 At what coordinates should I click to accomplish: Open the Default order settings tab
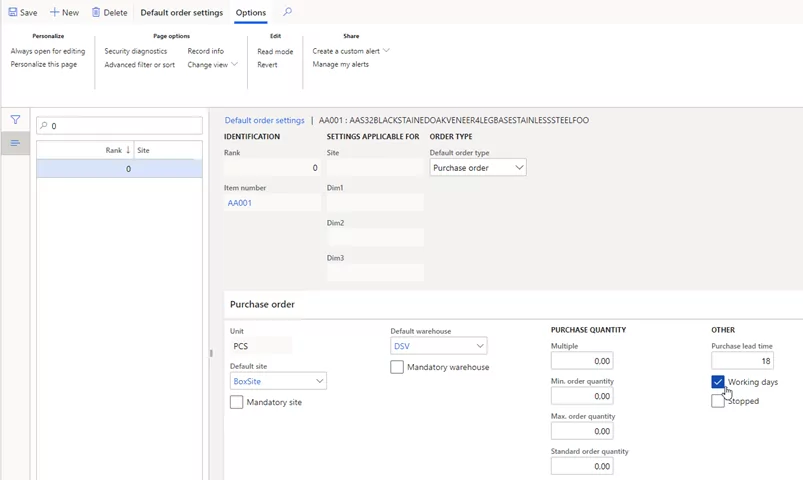tap(181, 13)
